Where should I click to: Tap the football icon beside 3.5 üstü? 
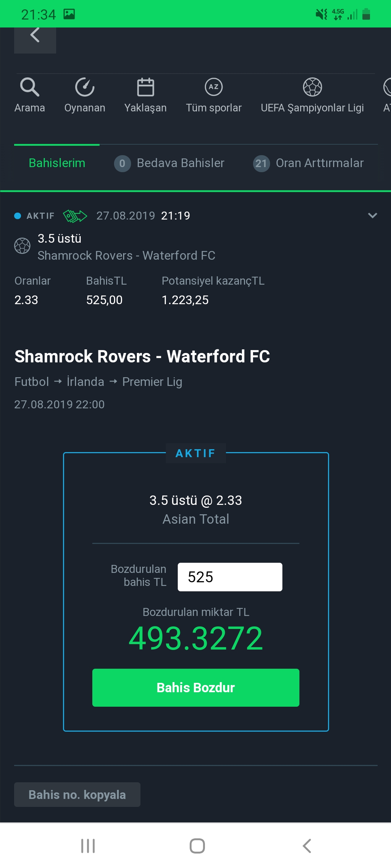22,246
